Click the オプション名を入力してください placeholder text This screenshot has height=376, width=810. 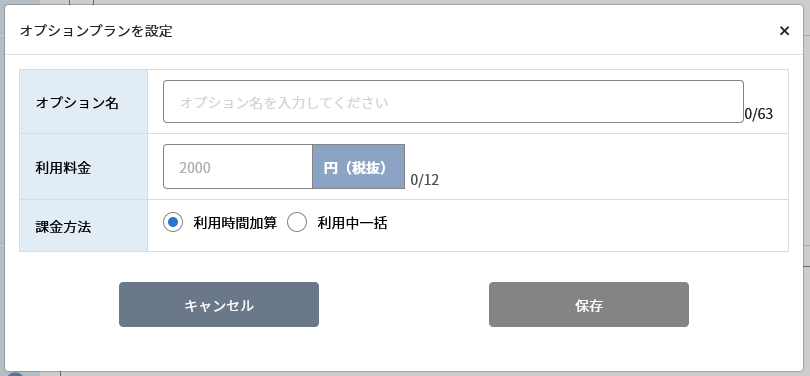tap(284, 102)
